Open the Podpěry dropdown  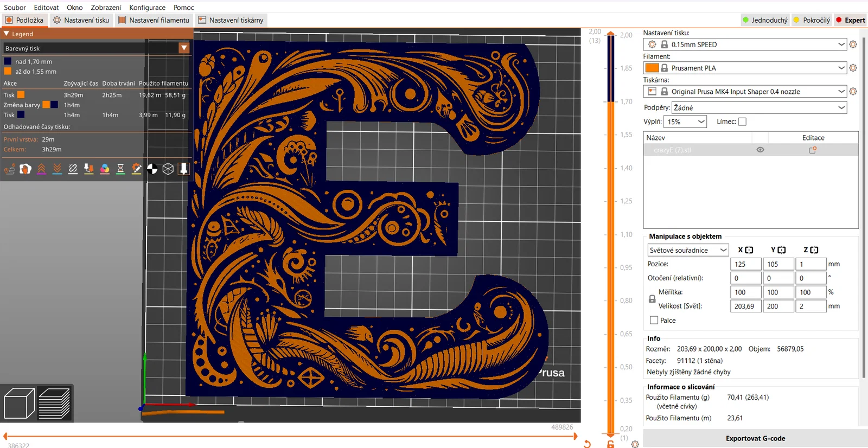coord(758,108)
